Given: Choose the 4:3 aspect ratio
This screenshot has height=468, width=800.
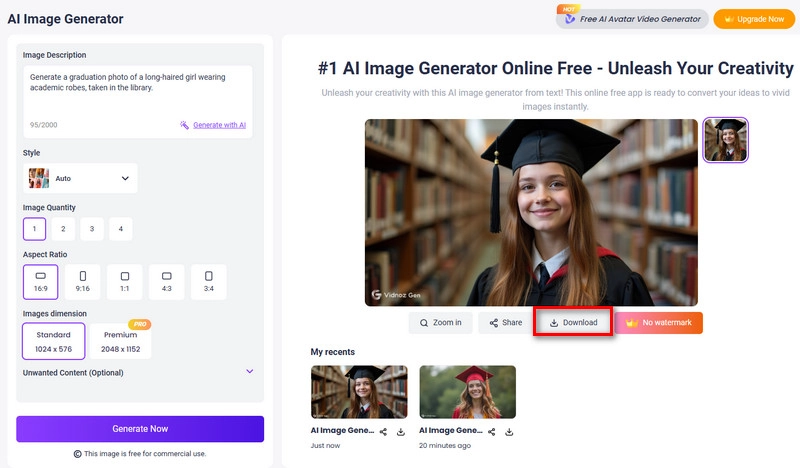Looking at the screenshot, I should 166,282.
